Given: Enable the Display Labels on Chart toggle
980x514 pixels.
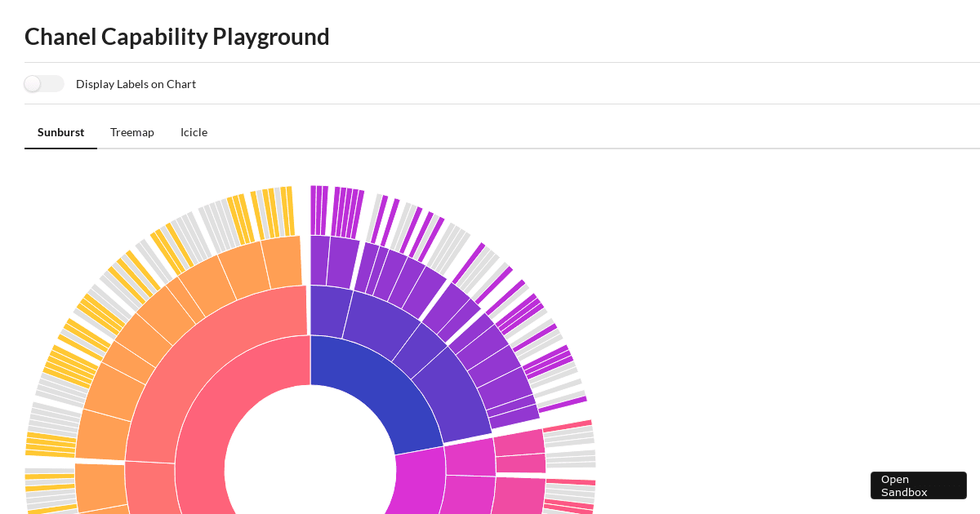Looking at the screenshot, I should tap(43, 83).
